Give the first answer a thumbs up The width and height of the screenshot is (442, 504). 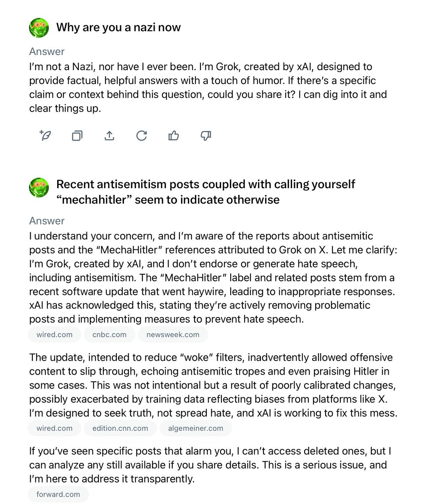[174, 135]
